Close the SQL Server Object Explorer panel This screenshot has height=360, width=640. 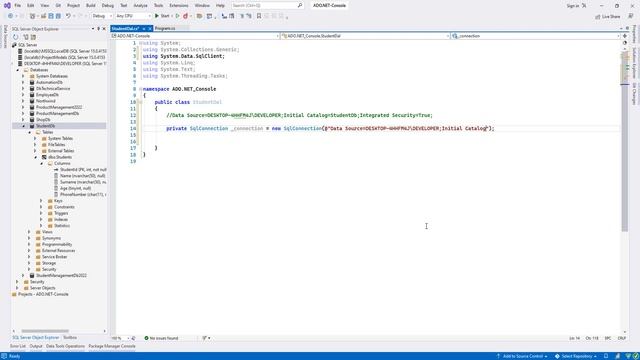[x=104, y=29]
